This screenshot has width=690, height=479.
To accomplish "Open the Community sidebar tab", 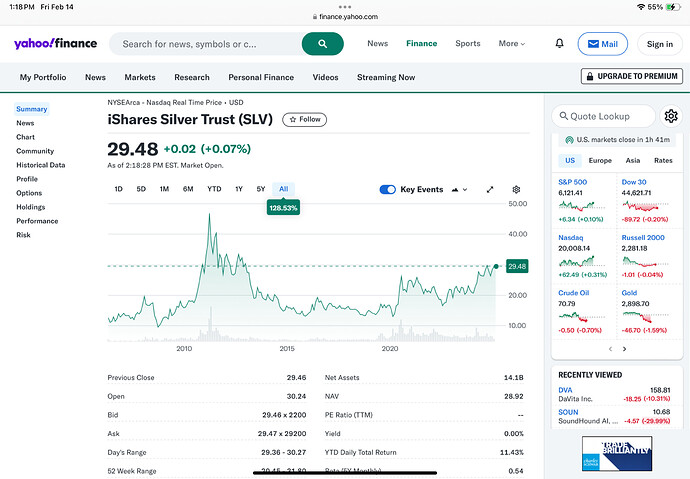I will (35, 151).
